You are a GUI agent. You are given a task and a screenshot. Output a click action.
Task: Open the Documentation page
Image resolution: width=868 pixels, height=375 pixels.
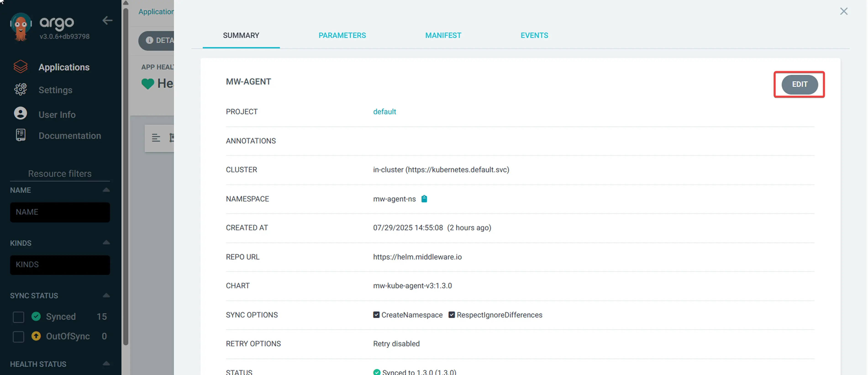pos(70,135)
